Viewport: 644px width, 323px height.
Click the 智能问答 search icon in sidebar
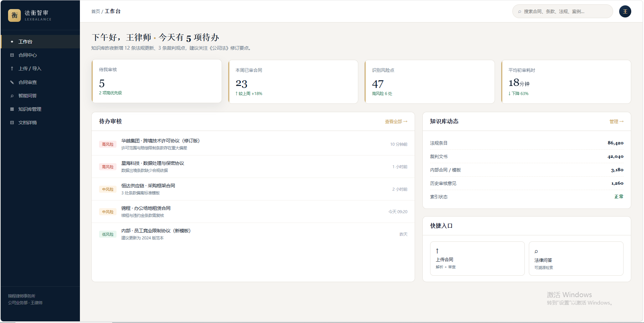[12, 96]
